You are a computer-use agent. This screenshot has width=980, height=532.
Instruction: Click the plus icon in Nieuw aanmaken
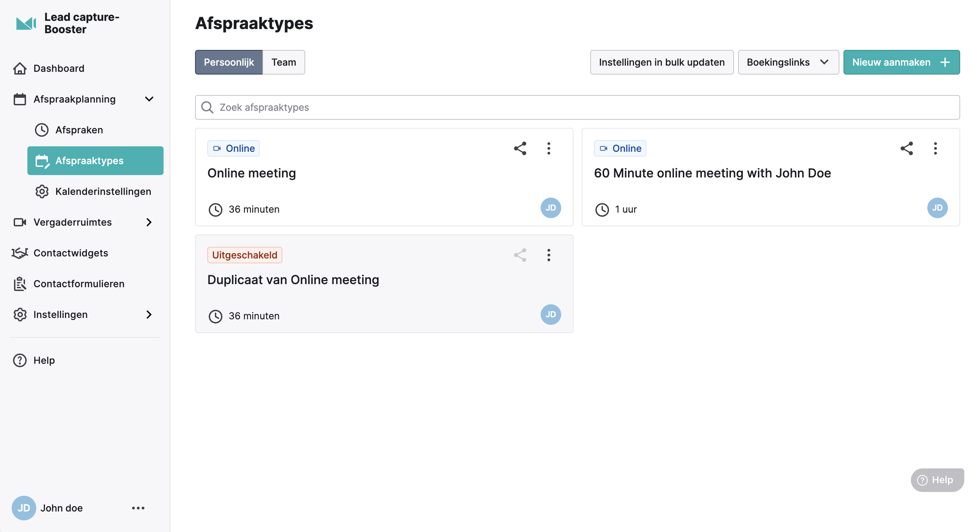[x=945, y=62]
